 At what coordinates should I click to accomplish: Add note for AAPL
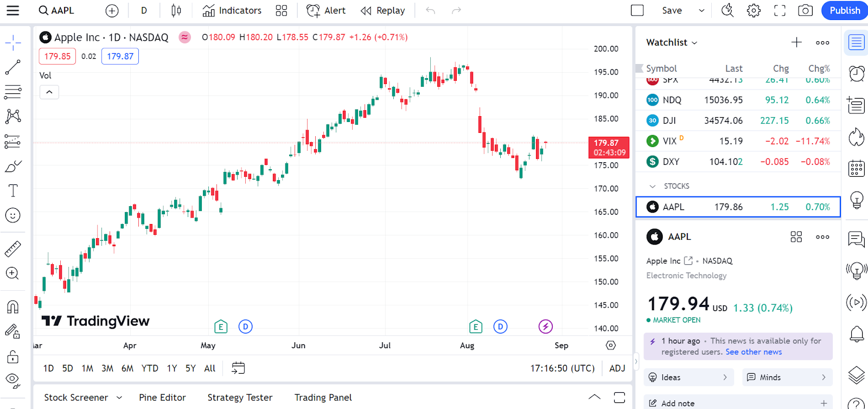[x=738, y=403]
